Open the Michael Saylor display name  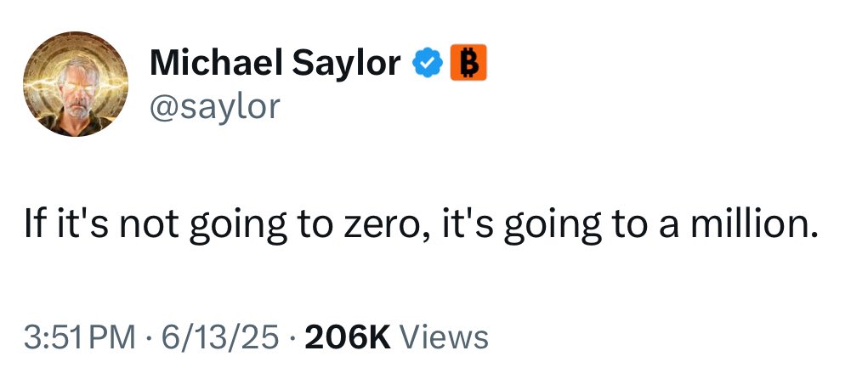click(x=275, y=63)
